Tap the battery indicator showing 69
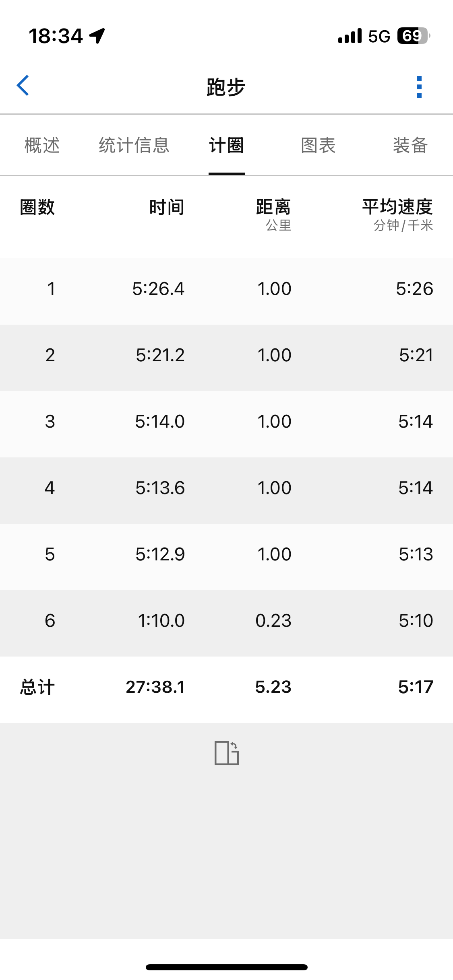The height and width of the screenshot is (980, 453). (414, 36)
